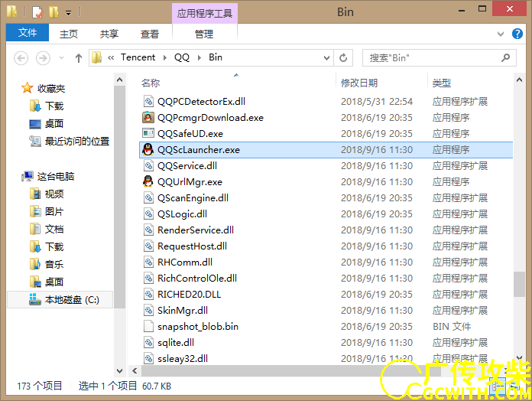Open the 应用程序工具 contextual tab
Viewport: 532px width, 401px height.
[205, 13]
